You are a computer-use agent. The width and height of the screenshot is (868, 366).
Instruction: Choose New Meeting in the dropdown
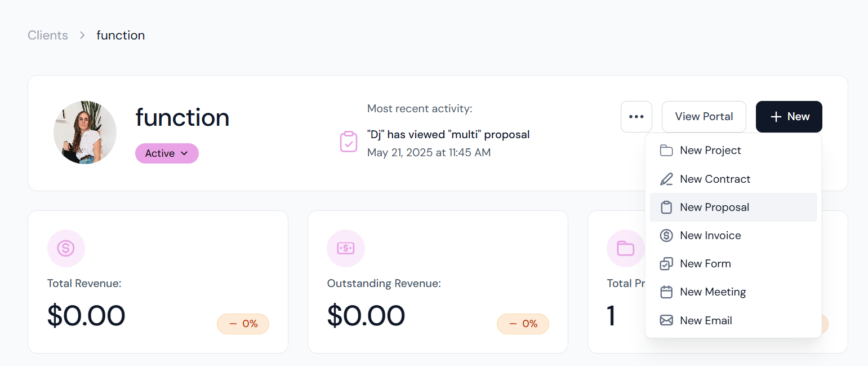[x=733, y=292]
